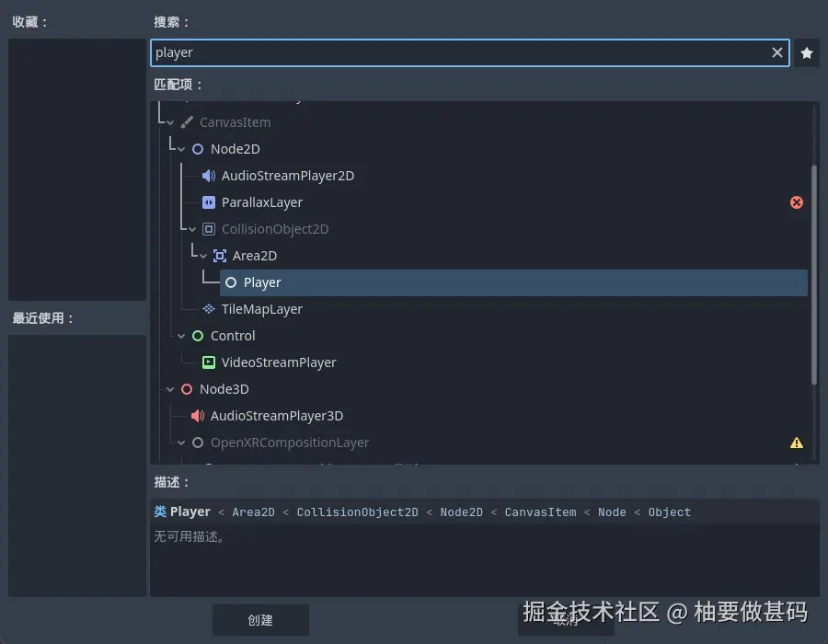Open the Node2D link in the description

tap(462, 512)
